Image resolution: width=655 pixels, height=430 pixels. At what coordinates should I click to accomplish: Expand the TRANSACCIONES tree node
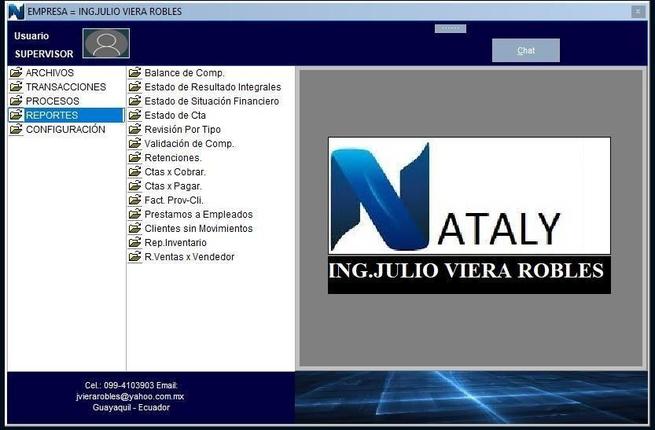pos(65,87)
